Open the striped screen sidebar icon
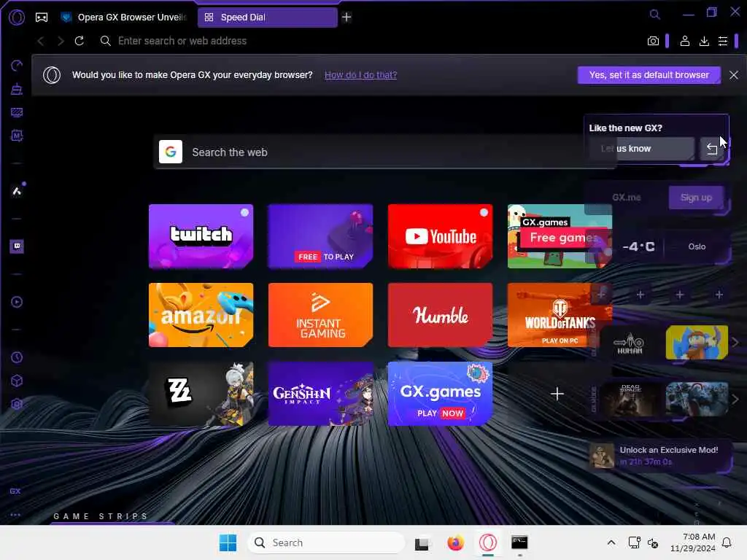The image size is (747, 560). click(17, 112)
